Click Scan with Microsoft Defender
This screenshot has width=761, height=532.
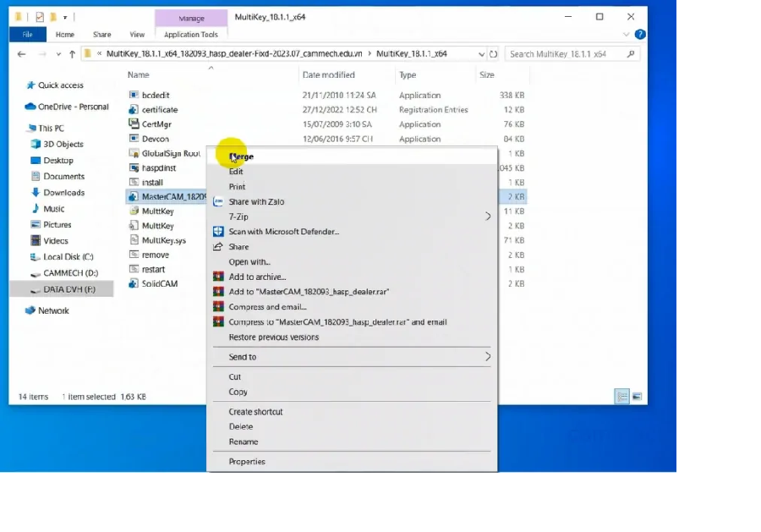pos(283,232)
